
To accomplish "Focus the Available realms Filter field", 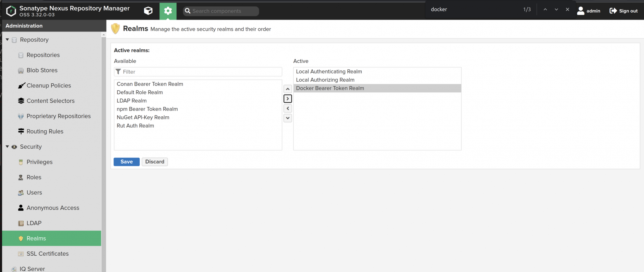I will point(201,72).
